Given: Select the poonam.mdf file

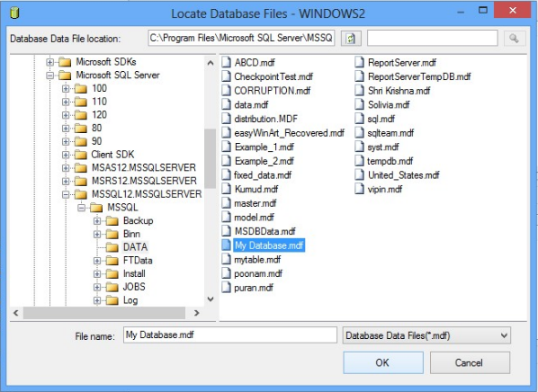Looking at the screenshot, I should pos(258,273).
